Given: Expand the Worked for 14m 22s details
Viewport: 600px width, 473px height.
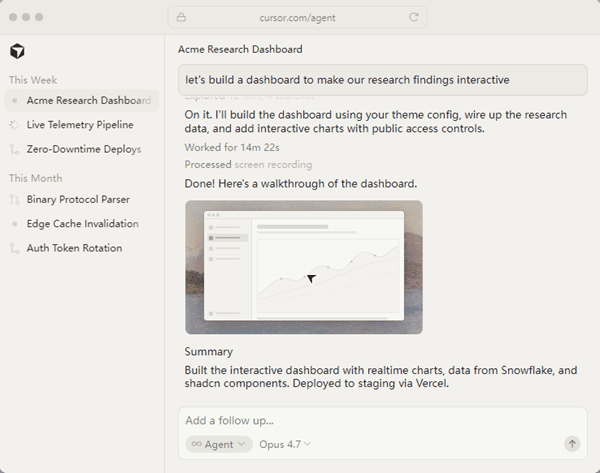Looking at the screenshot, I should click(x=232, y=147).
